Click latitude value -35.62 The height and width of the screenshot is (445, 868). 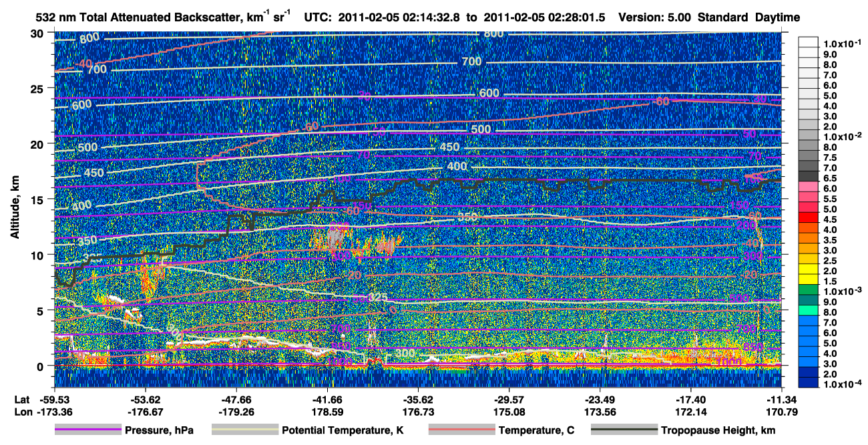(418, 400)
